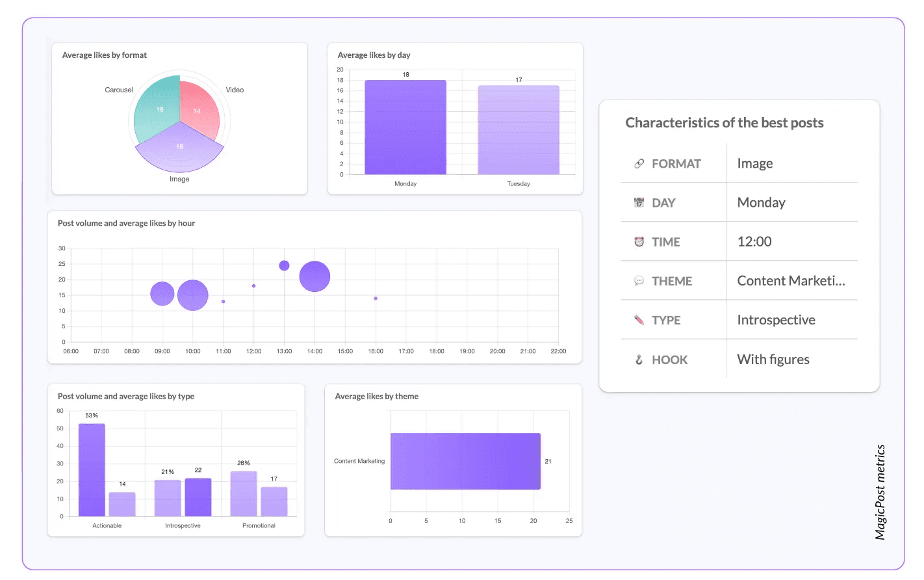Screen dimensions: 924x580
Task: Select the Video slice in the format chart
Action: (199, 109)
